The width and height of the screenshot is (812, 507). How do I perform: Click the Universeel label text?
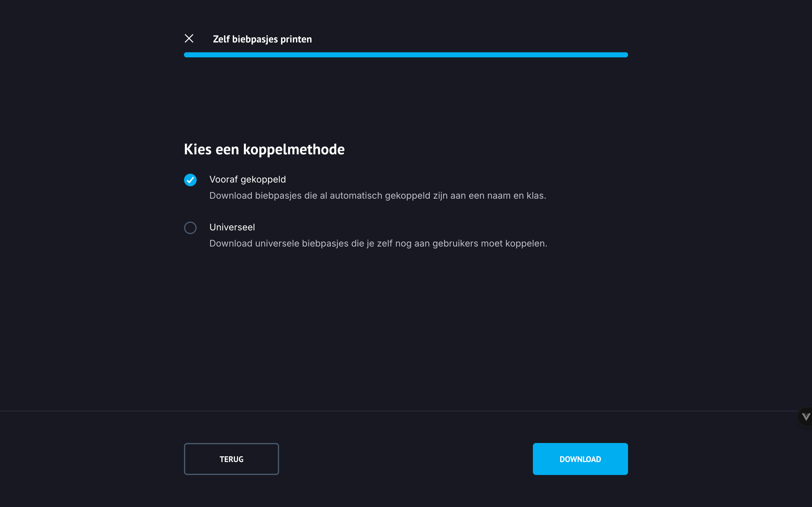(x=232, y=227)
